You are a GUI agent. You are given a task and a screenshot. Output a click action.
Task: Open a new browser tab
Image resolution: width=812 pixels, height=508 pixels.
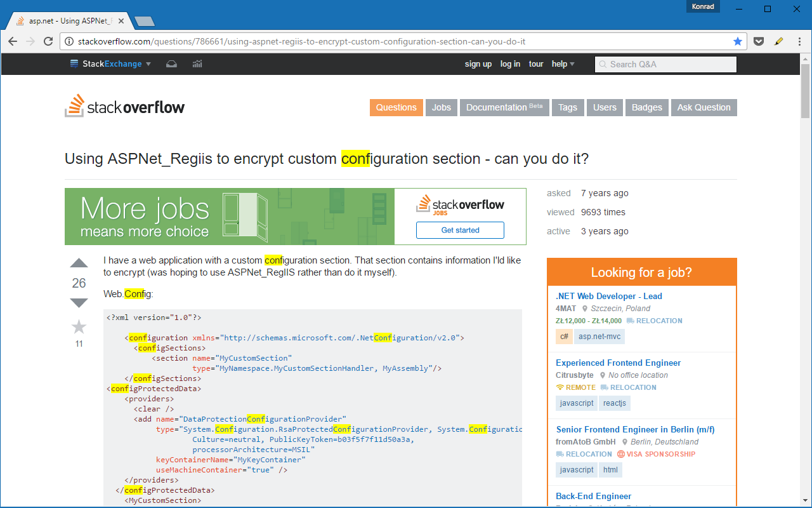pos(145,22)
